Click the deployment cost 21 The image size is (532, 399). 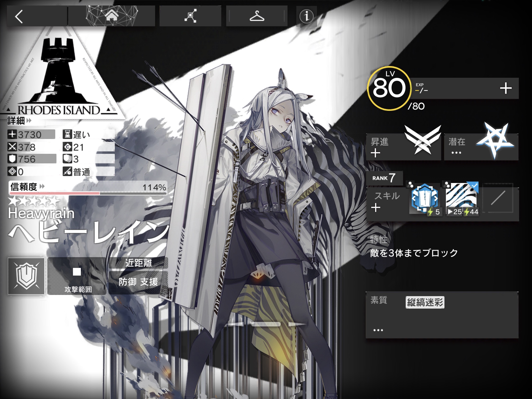(x=79, y=147)
